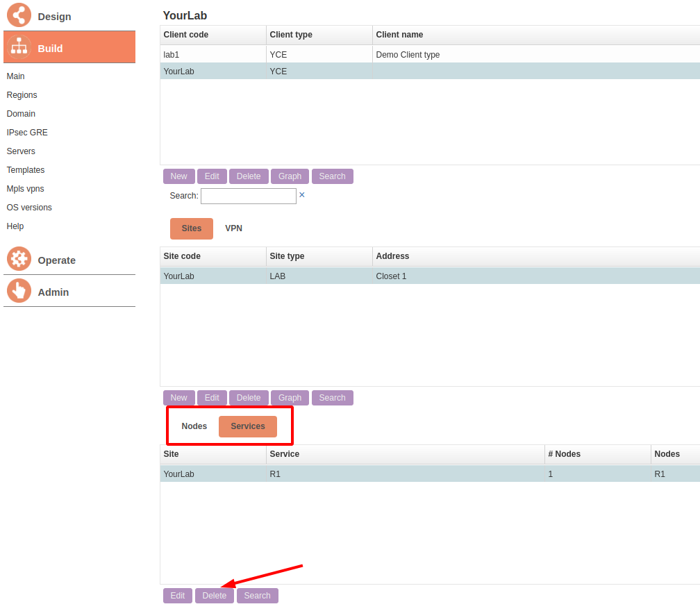Click the Admin pointing hand icon
The width and height of the screenshot is (700, 611).
[19, 291]
